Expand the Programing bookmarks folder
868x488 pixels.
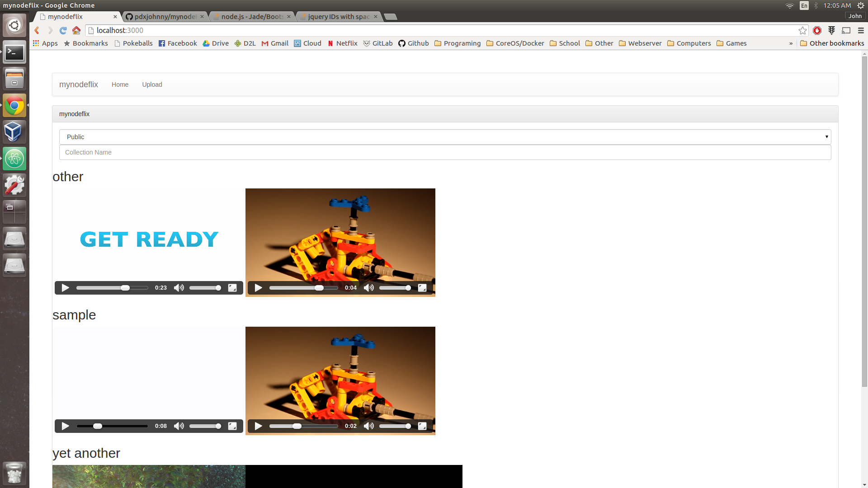(458, 43)
